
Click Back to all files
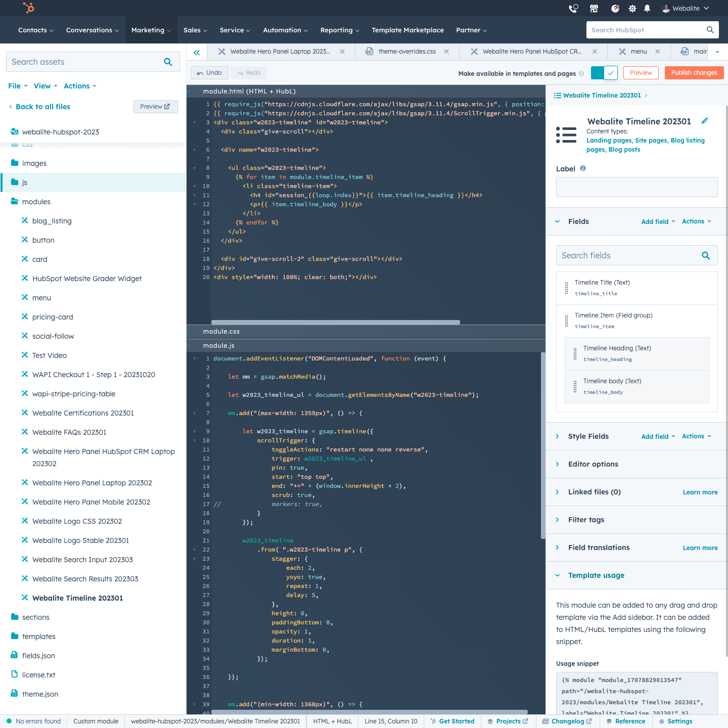pyautogui.click(x=39, y=107)
